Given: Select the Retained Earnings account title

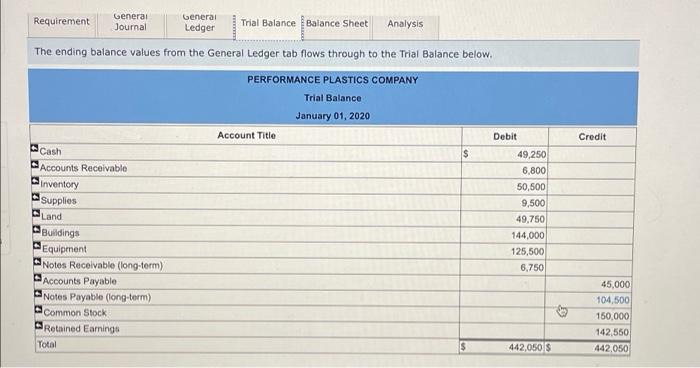Looking at the screenshot, I should [82, 329].
